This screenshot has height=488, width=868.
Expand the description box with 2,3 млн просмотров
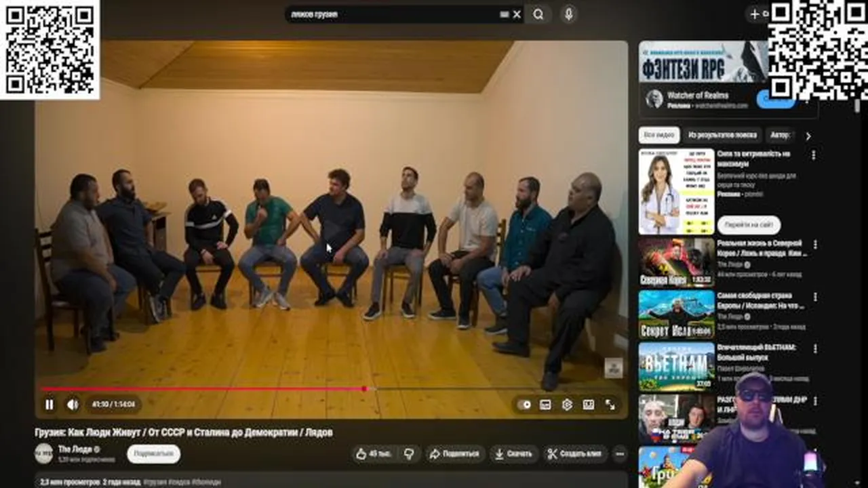coord(332,480)
